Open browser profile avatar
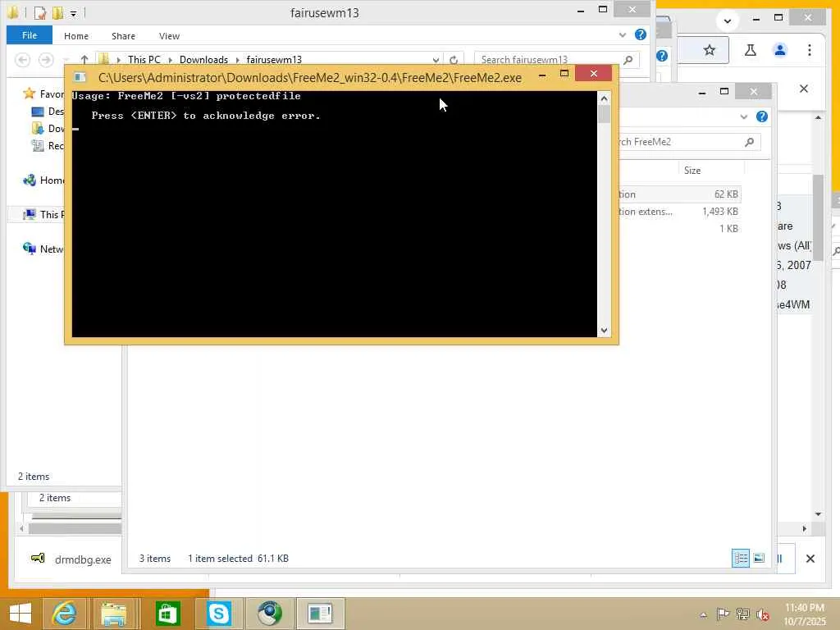Viewport: 840px width, 630px height. tap(780, 50)
